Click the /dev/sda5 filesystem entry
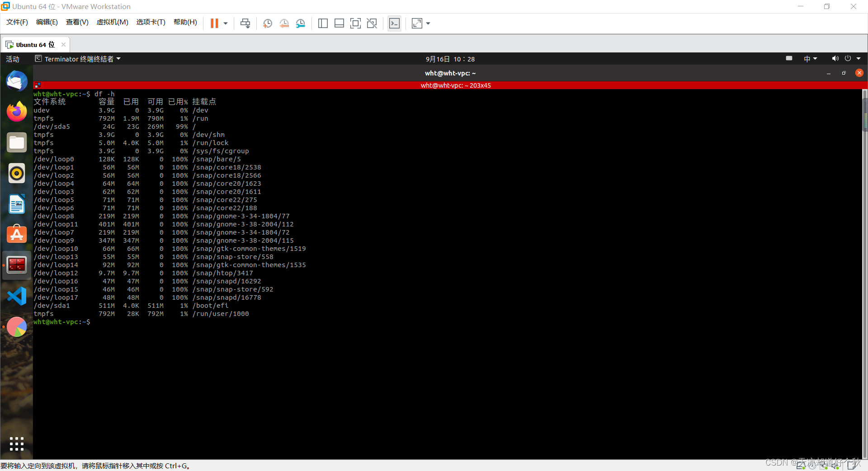Viewport: 868px width, 471px height. click(52, 127)
